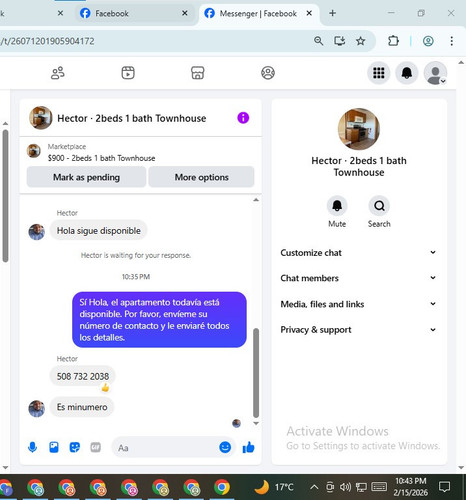Image resolution: width=466 pixels, height=500 pixels.
Task: Open the Facebook menu grid icon
Action: tap(379, 73)
